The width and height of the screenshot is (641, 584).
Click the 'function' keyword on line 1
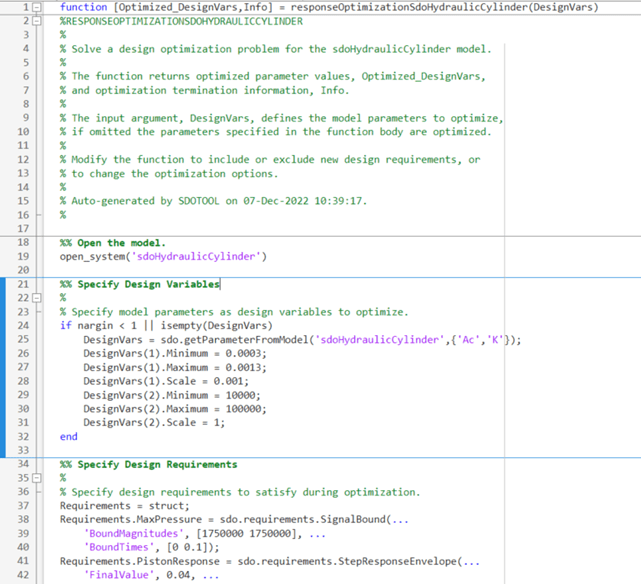tap(83, 7)
